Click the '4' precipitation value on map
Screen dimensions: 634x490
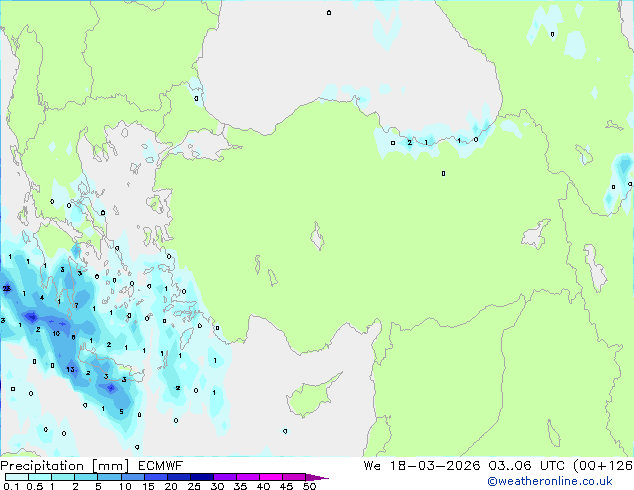[x=42, y=298]
